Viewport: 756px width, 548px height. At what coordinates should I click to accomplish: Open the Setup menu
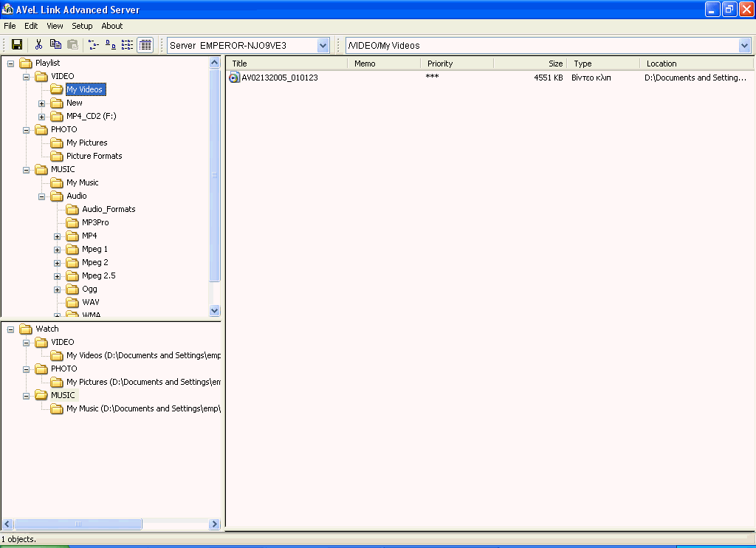[82, 26]
